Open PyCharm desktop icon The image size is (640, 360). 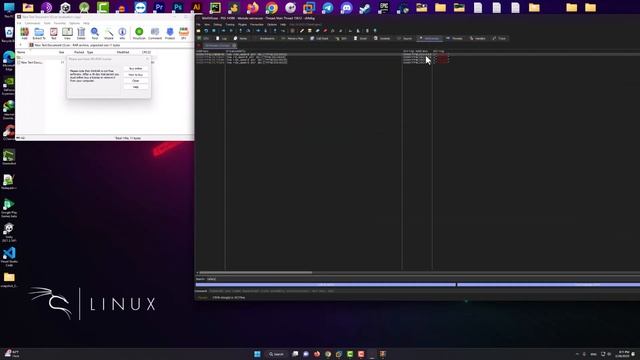click(215, 7)
